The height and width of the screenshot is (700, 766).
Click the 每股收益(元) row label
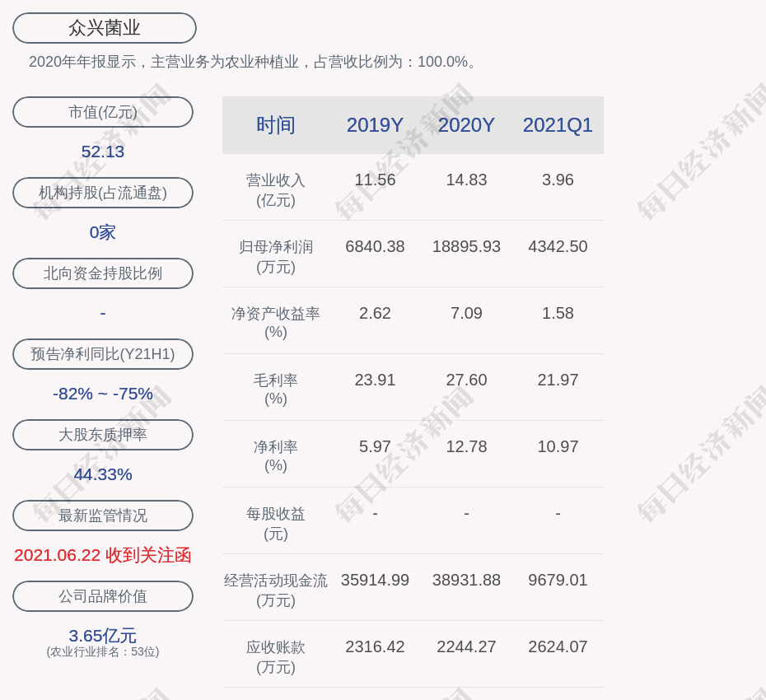pos(276,524)
